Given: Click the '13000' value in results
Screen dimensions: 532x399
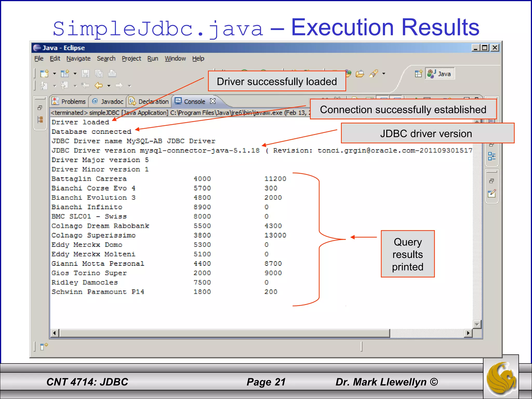Looking at the screenshot, I should (275, 235).
